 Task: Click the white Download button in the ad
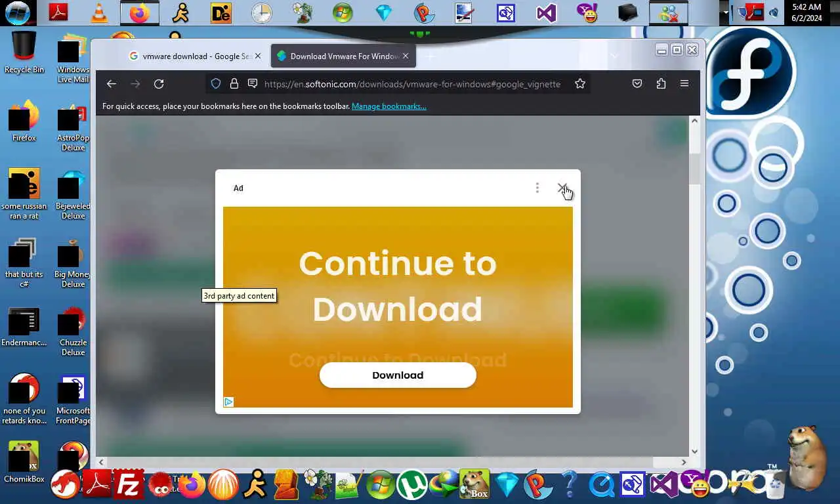398,375
